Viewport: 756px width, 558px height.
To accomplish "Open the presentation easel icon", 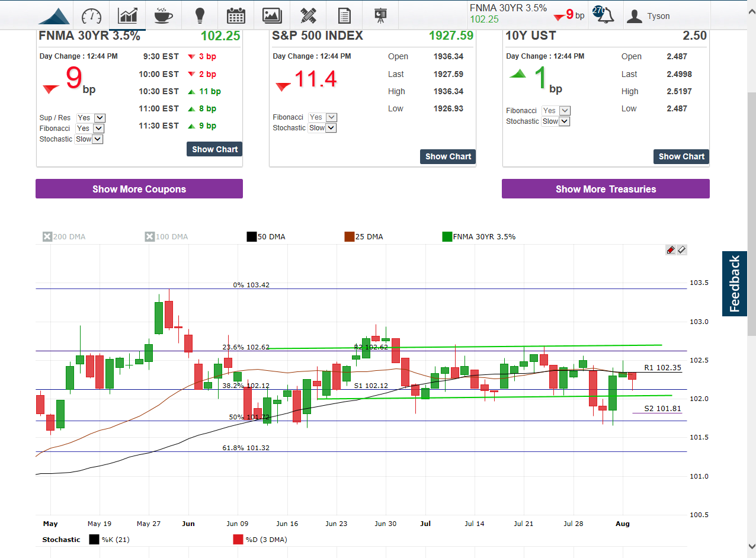I will [380, 15].
